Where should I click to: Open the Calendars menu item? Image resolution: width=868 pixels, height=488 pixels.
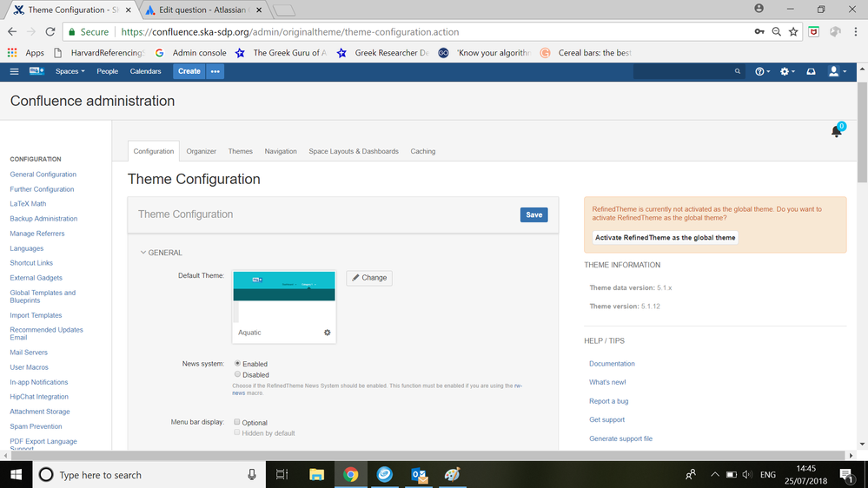[x=146, y=71]
